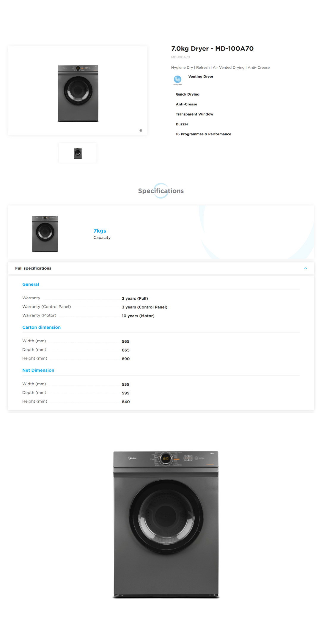Click the Transparent Window feature

194,114
